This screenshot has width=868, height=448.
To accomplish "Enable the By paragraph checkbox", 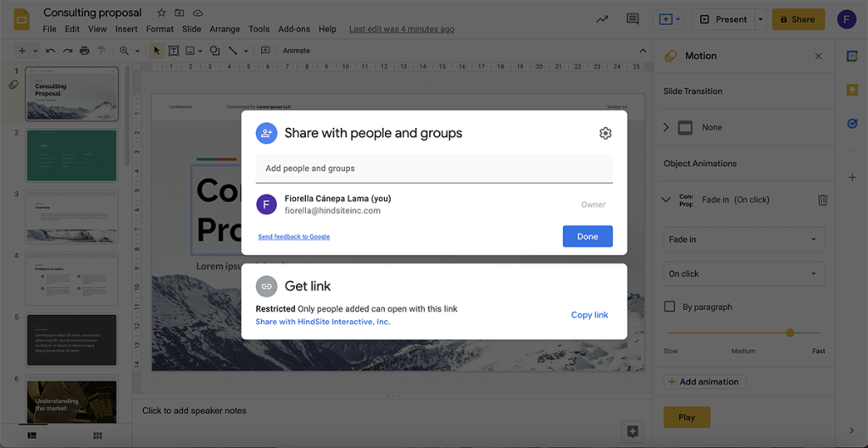I will point(670,307).
